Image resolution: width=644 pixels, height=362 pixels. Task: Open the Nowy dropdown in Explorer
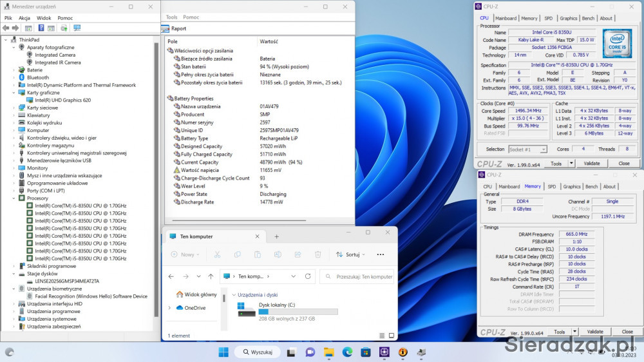point(185,254)
